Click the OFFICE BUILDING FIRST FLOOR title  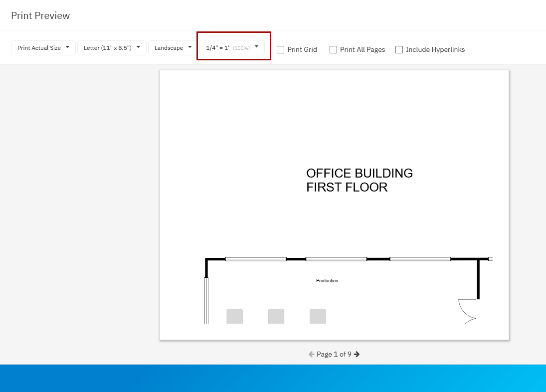(x=359, y=180)
